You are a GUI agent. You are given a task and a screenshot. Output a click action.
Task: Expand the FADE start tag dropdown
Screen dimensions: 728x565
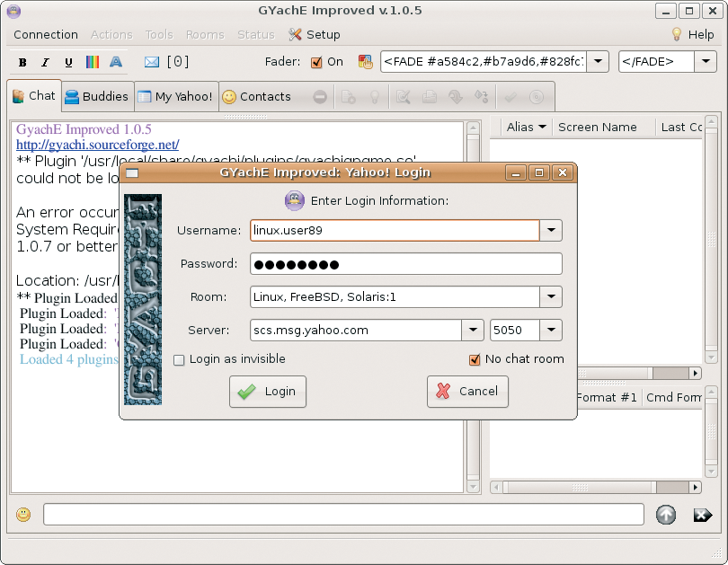point(598,62)
